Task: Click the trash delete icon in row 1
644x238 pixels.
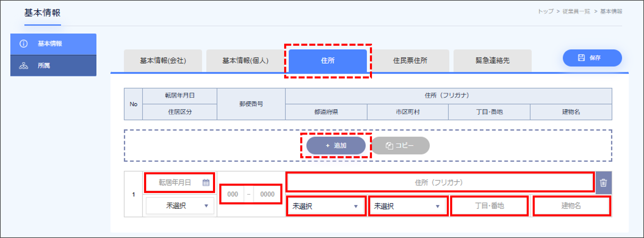Action: pos(603,183)
